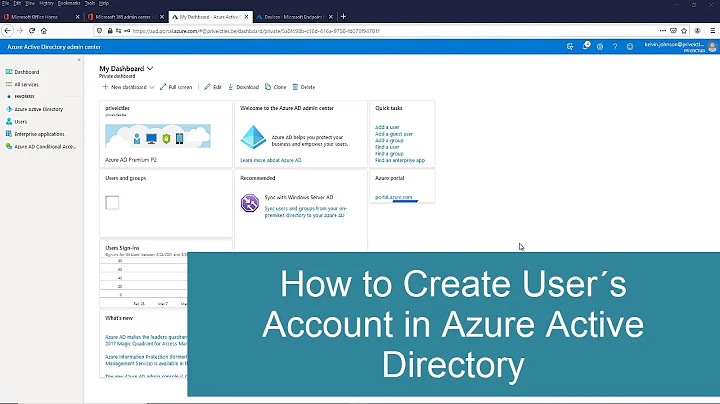Open the Azure notifications bell
Screen dimensions: 720x404
[585, 46]
